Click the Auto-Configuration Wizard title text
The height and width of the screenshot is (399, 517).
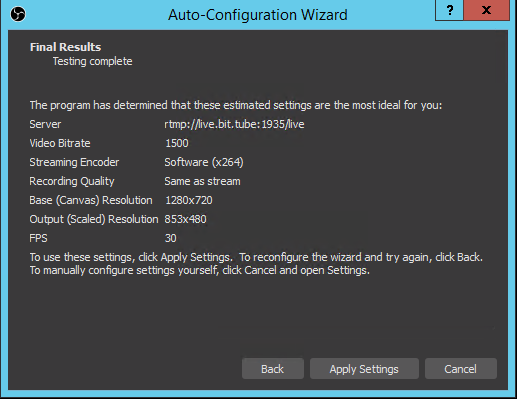click(x=258, y=15)
